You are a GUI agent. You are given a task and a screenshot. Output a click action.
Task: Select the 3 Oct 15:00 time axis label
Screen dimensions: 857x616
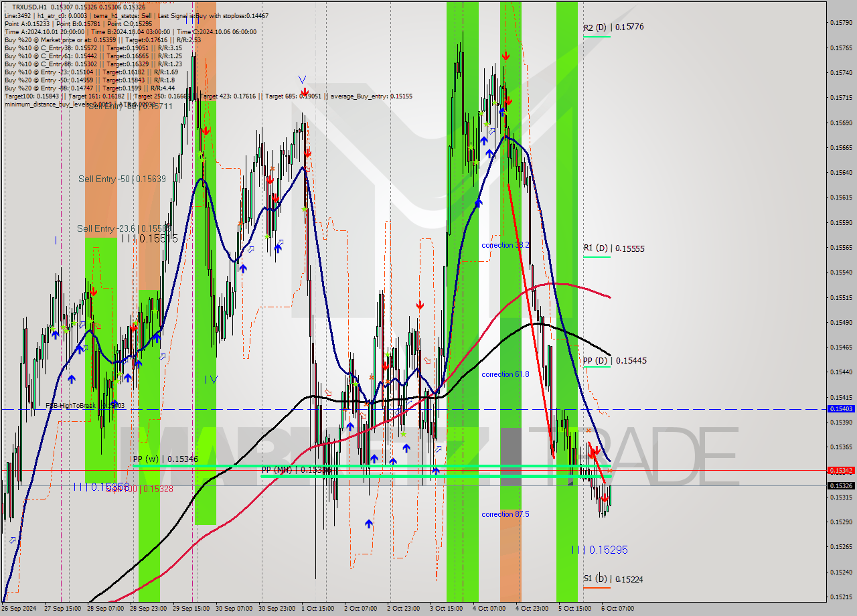click(447, 609)
